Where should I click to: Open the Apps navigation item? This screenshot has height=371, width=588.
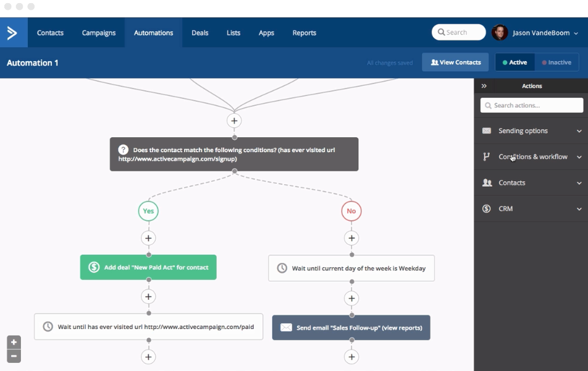[266, 33]
